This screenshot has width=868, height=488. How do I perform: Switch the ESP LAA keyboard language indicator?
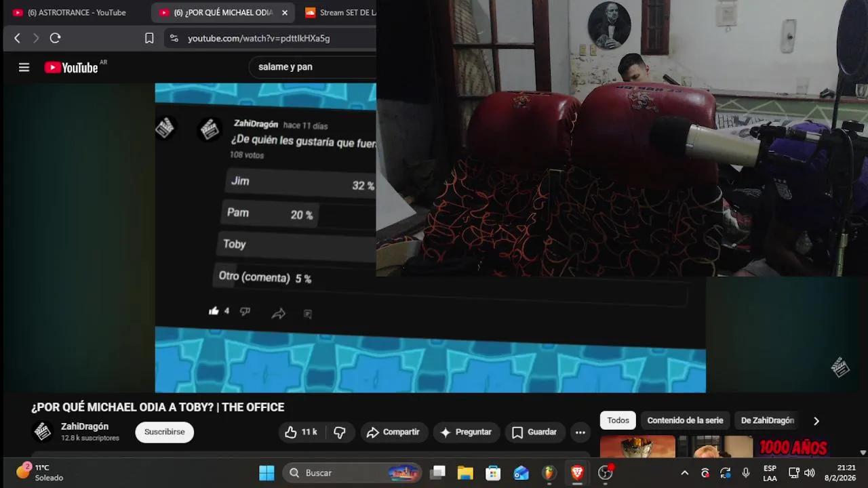(x=770, y=472)
